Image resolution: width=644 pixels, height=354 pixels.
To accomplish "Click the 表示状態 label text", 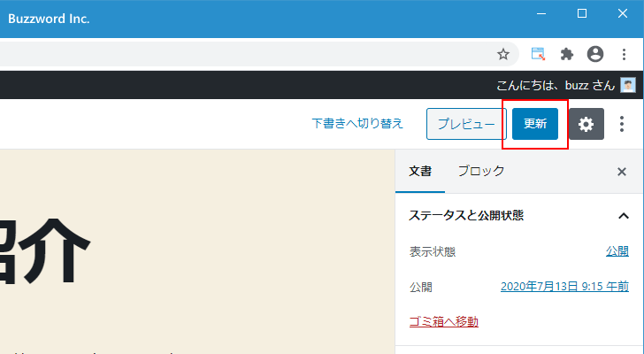I will click(433, 251).
